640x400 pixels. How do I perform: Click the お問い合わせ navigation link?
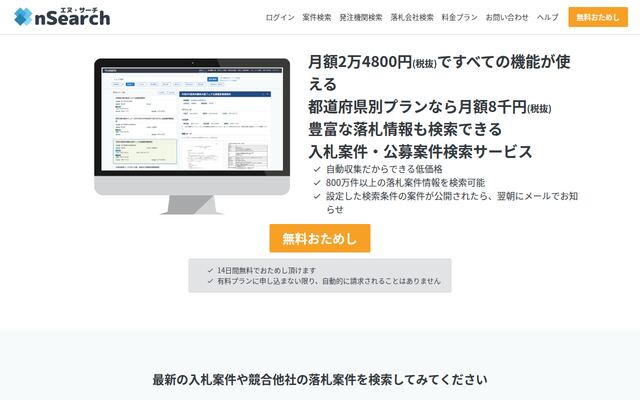coord(507,17)
